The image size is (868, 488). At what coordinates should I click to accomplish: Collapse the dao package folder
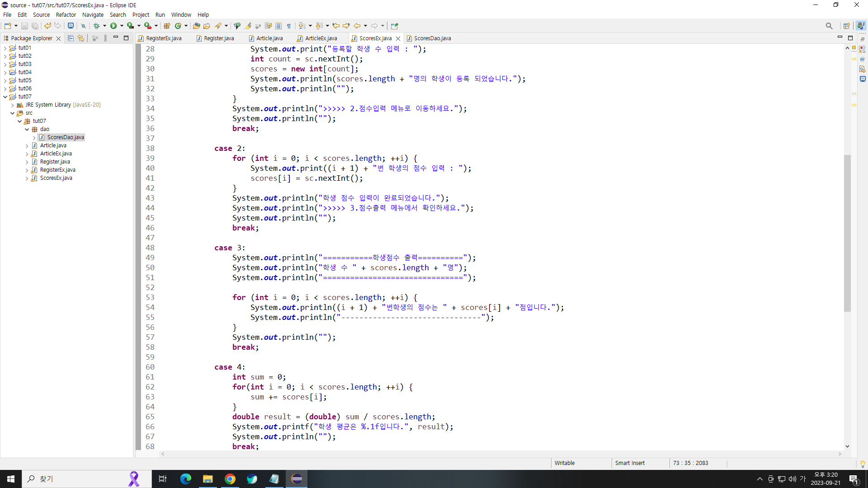coord(27,129)
